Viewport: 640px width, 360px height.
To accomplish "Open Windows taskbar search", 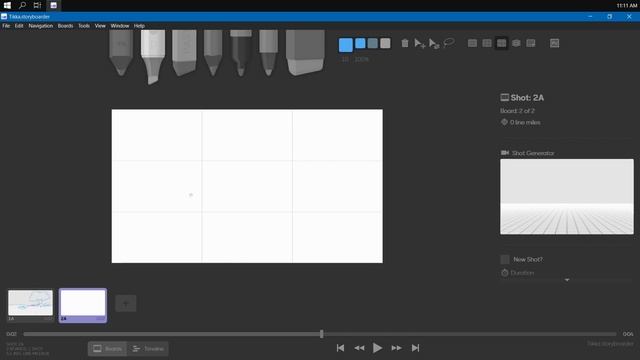I will [x=22, y=5].
